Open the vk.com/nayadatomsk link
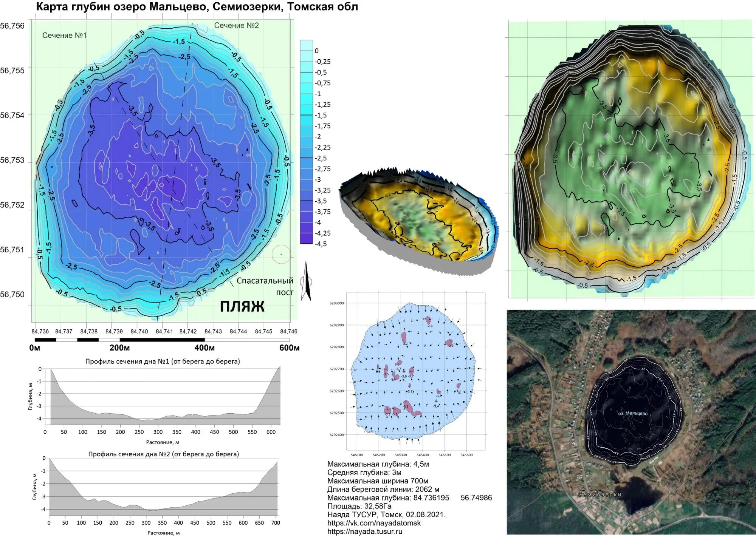This screenshot has width=756, height=536. [374, 523]
